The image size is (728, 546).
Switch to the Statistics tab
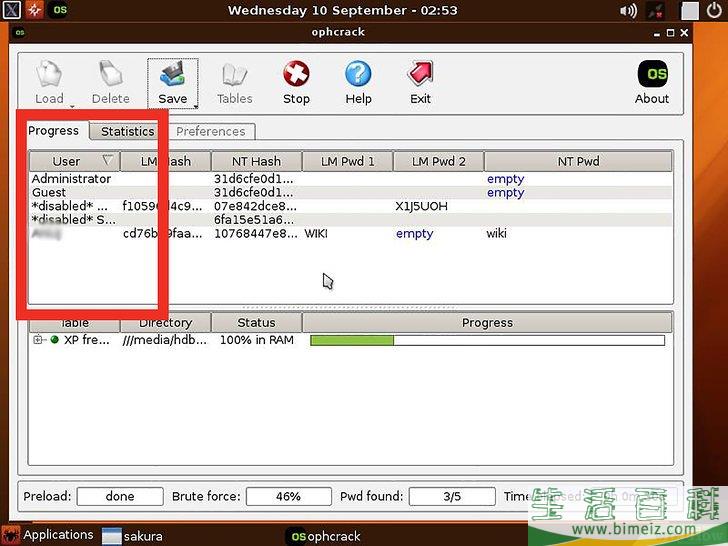pos(128,131)
